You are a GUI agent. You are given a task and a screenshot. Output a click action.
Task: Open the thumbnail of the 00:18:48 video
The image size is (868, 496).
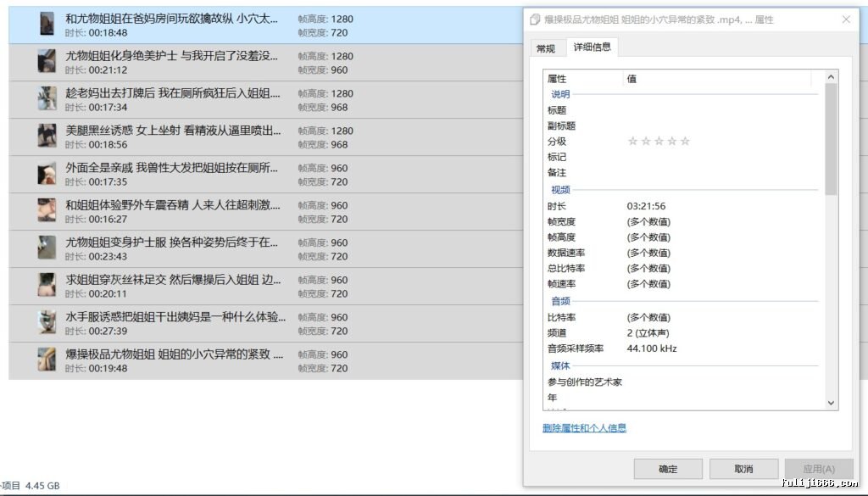47,24
